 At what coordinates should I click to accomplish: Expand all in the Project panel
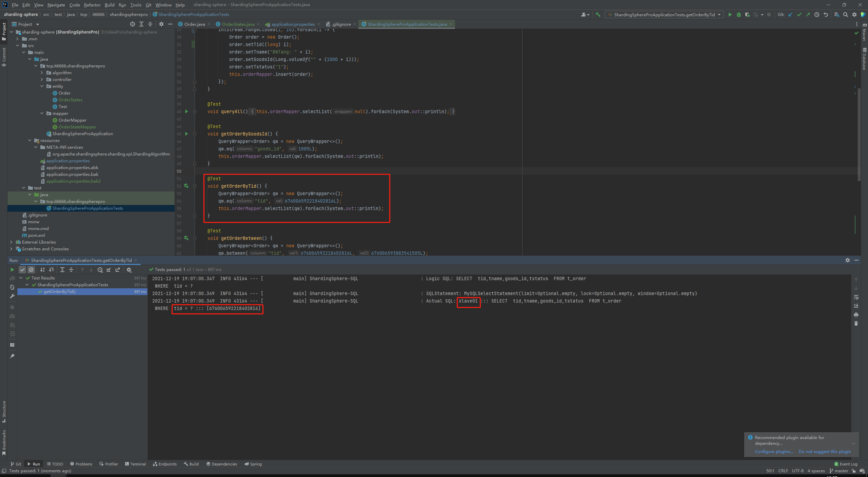(x=141, y=24)
